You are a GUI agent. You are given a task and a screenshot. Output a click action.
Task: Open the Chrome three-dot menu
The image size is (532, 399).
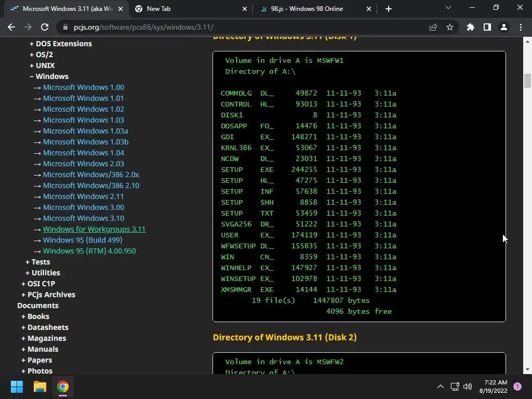click(x=521, y=27)
